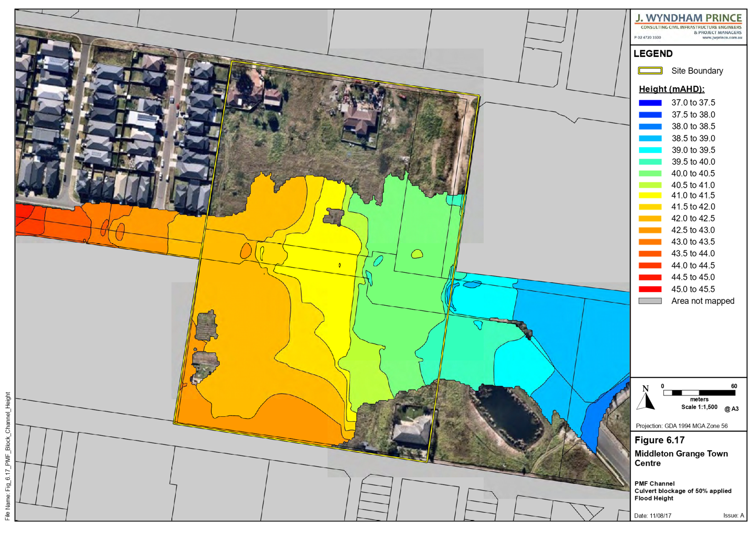Click the 40.5 to 41.0 legend swatch
This screenshot has width=756, height=534.
pyautogui.click(x=650, y=185)
